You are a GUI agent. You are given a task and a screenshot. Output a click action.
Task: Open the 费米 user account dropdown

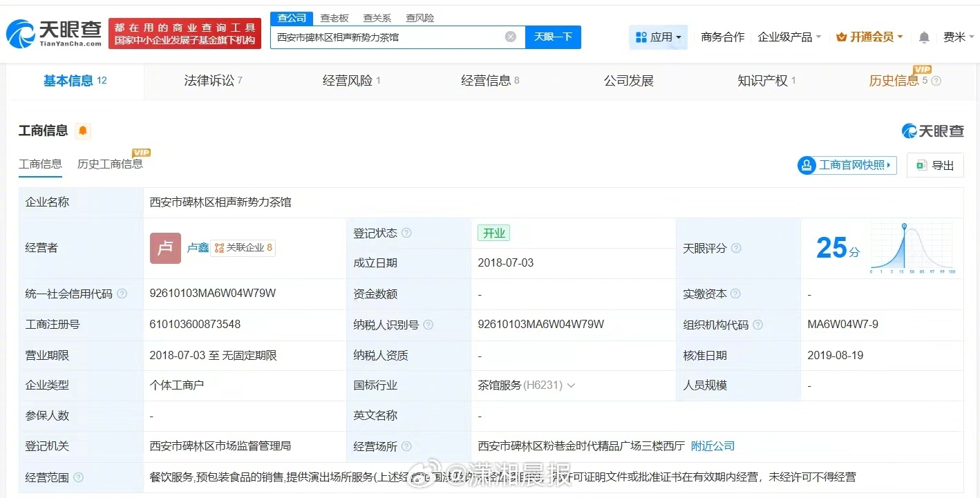click(x=958, y=37)
